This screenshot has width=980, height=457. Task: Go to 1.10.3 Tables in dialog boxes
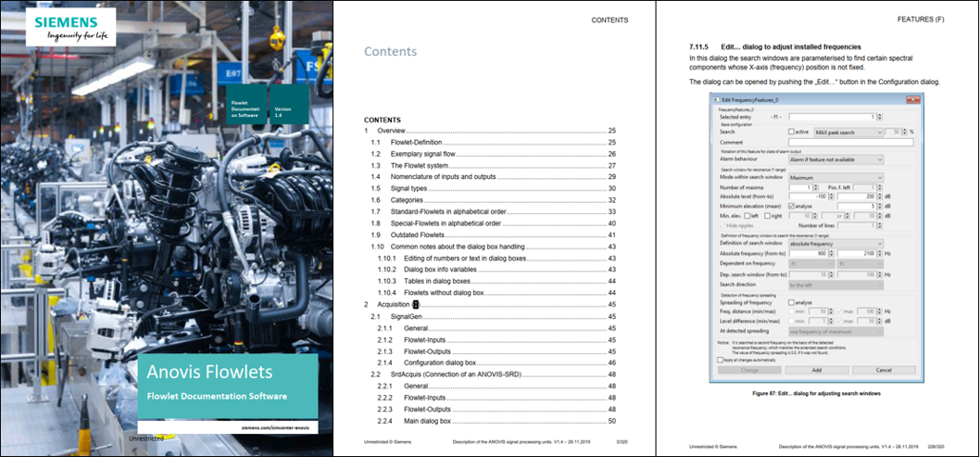(x=496, y=281)
